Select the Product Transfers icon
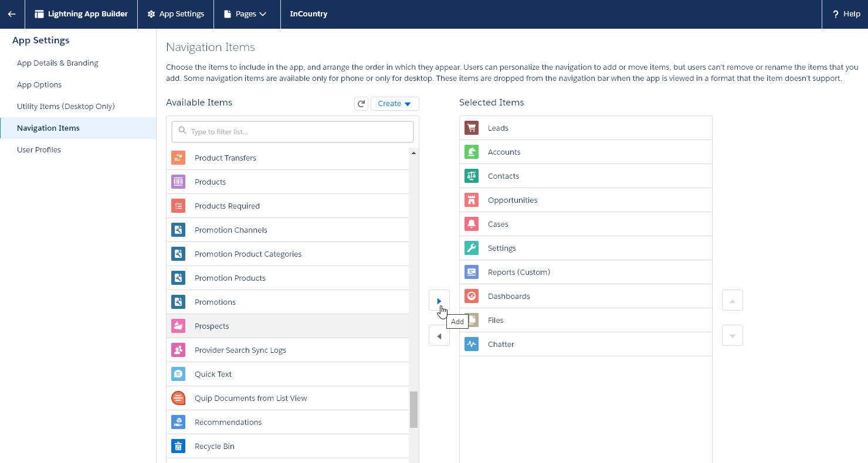 point(178,158)
